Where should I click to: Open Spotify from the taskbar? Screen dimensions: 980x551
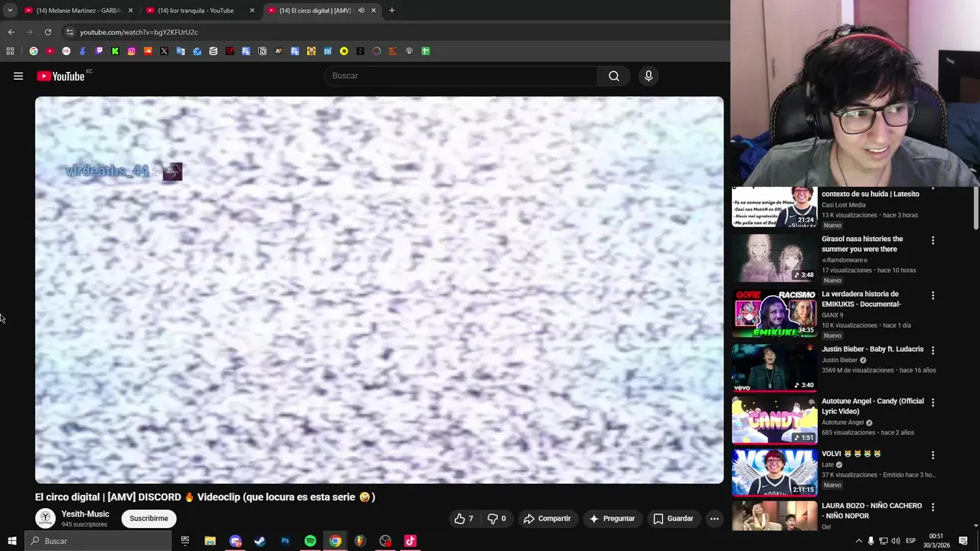tap(310, 541)
